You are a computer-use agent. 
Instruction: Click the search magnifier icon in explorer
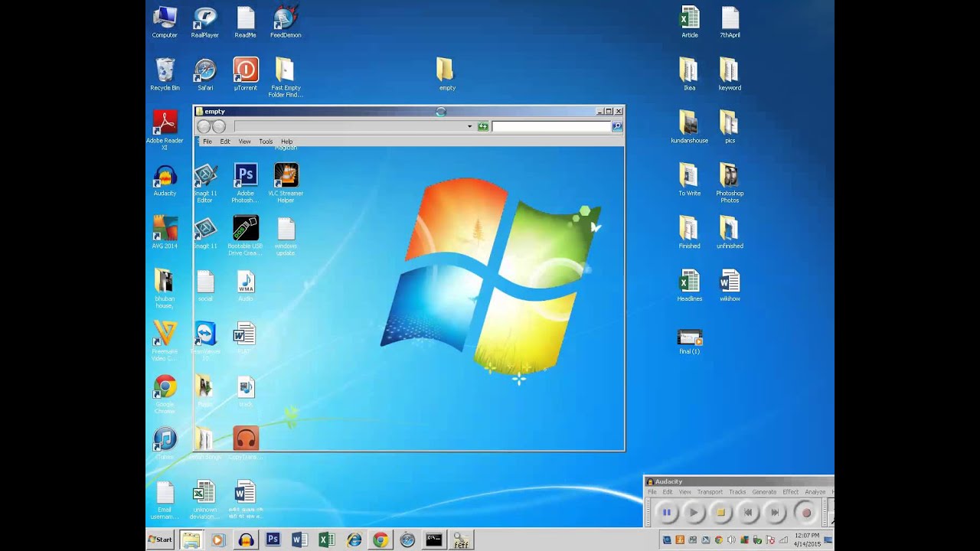[617, 126]
